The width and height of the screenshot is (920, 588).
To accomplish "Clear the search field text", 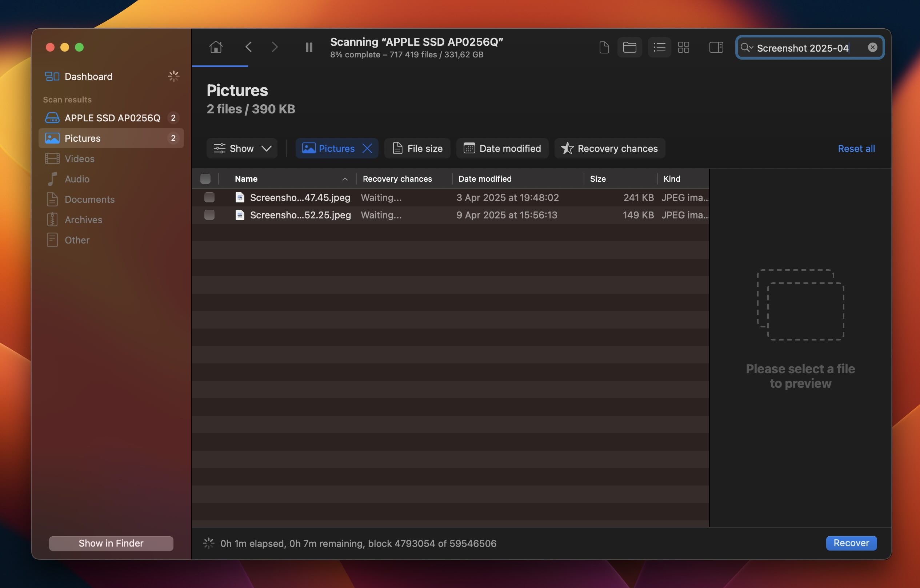I will click(x=872, y=47).
